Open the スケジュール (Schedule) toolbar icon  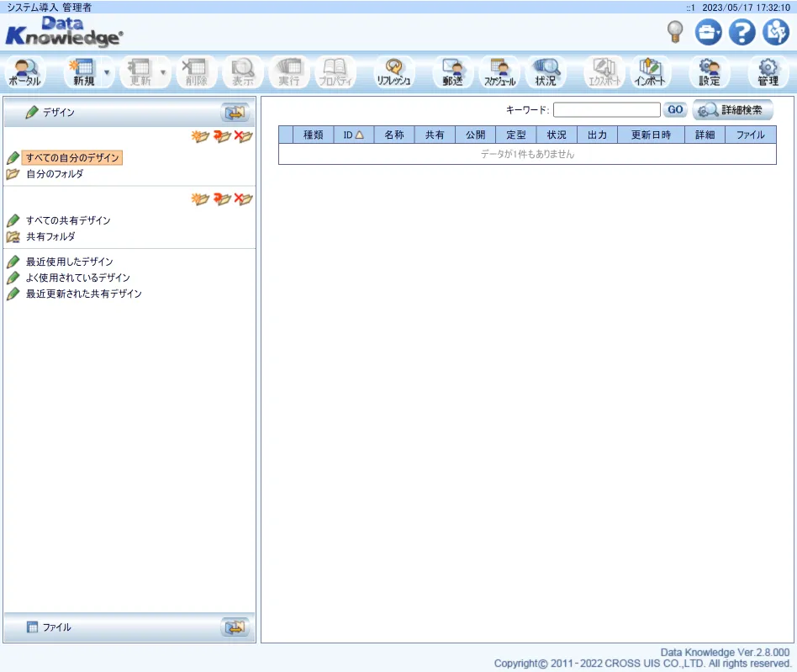click(x=499, y=72)
